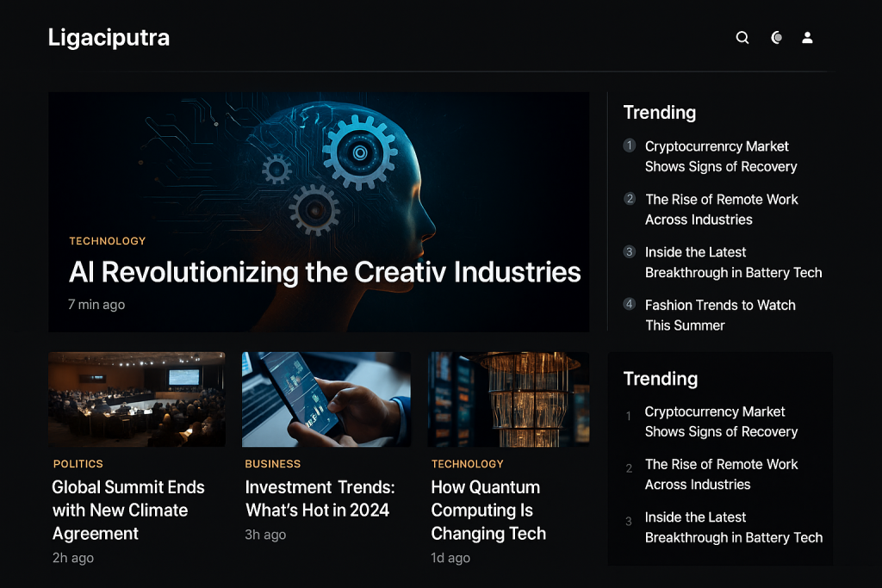Click the quantum computer thumbnail image

click(x=508, y=398)
